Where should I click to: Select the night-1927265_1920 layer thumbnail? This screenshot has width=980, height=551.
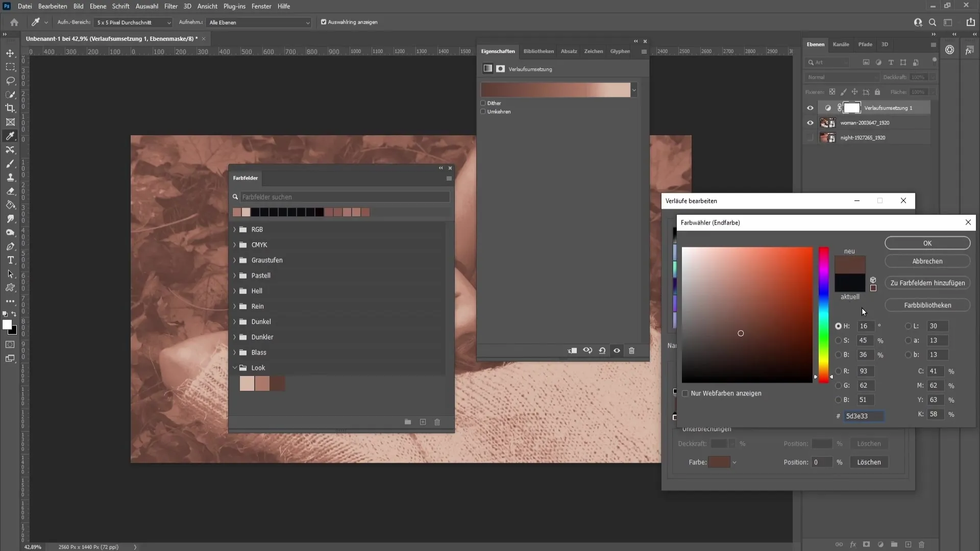coord(827,138)
